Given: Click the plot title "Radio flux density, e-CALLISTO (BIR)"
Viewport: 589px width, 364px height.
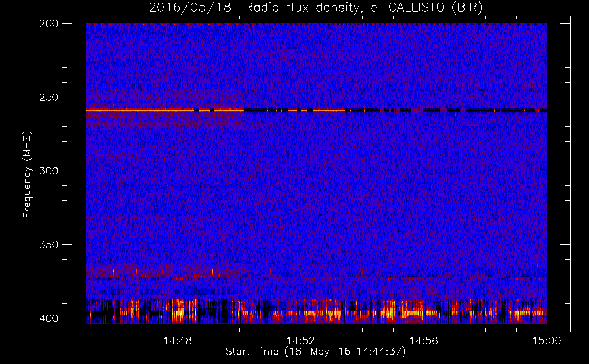Looking at the screenshot, I should [x=363, y=7].
